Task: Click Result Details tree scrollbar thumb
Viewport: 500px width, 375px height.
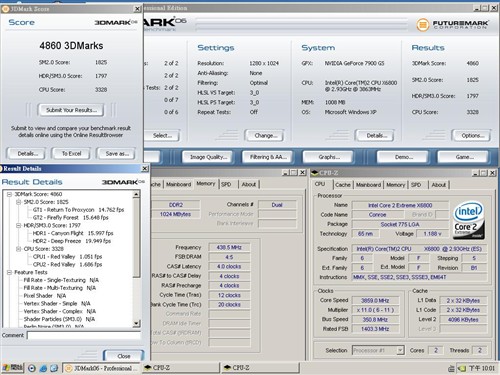Action: [x=136, y=238]
